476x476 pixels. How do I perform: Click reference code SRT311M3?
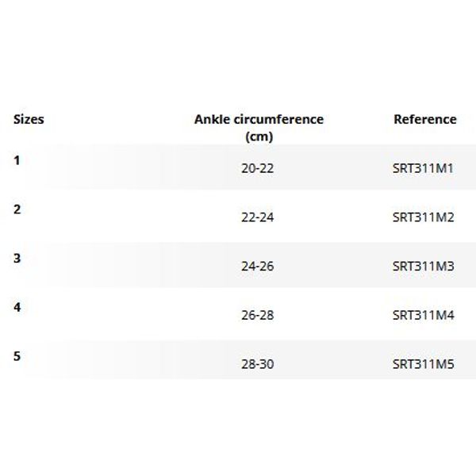click(423, 267)
